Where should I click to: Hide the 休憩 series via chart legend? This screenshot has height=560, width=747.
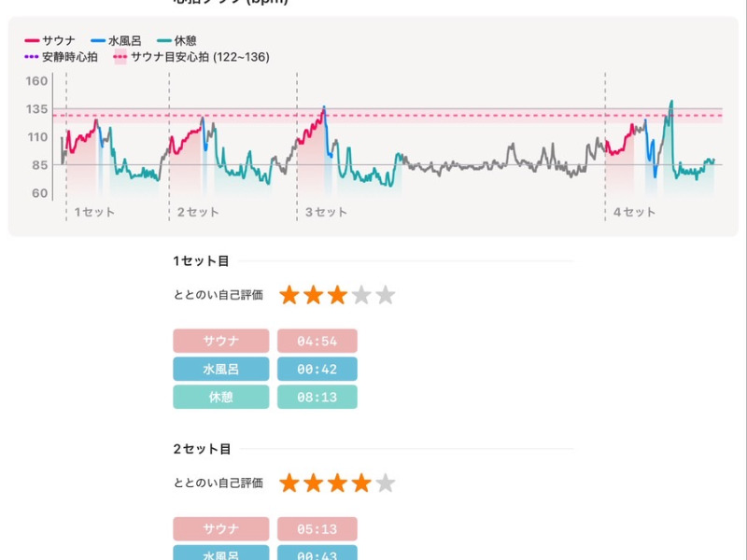177,41
